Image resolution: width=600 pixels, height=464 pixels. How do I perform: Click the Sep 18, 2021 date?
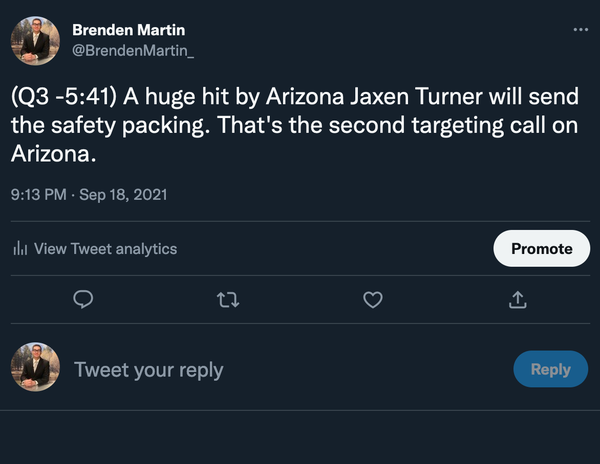pyautogui.click(x=127, y=194)
